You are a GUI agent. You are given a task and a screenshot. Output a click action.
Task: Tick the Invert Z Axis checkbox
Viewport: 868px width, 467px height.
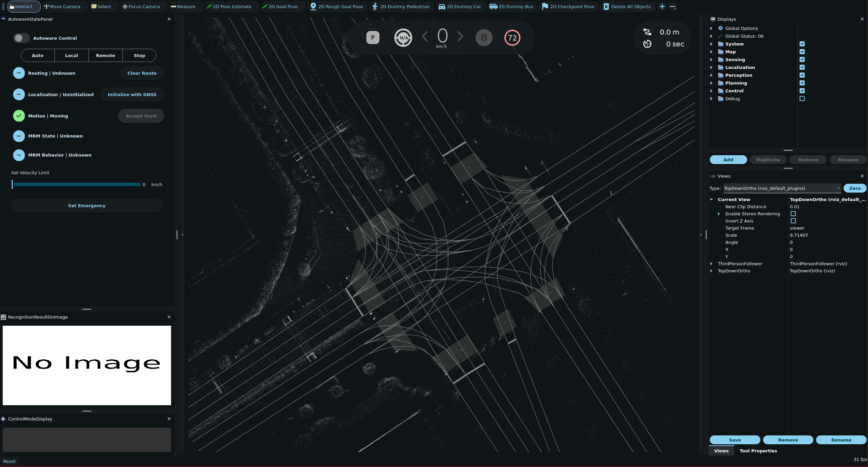pyautogui.click(x=793, y=221)
